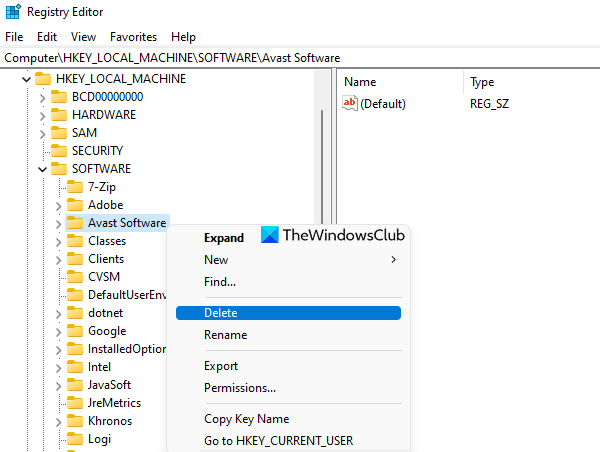Viewport: 600px width, 452px height.
Task: Expand the Adobe key
Action: click(x=58, y=206)
